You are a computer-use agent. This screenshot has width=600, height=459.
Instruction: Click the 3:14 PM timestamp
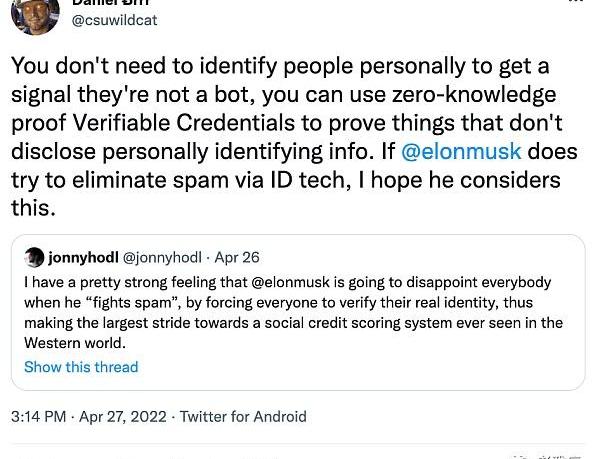tap(39, 416)
